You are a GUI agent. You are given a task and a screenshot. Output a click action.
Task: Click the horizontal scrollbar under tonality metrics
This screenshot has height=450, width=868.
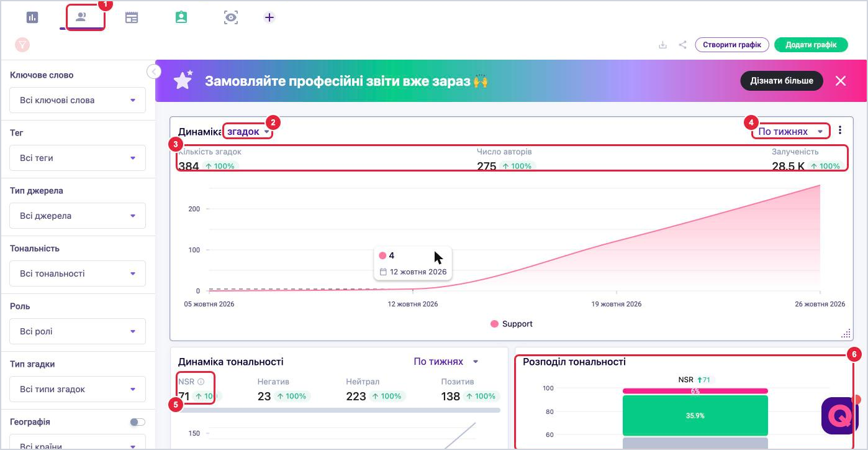point(339,410)
